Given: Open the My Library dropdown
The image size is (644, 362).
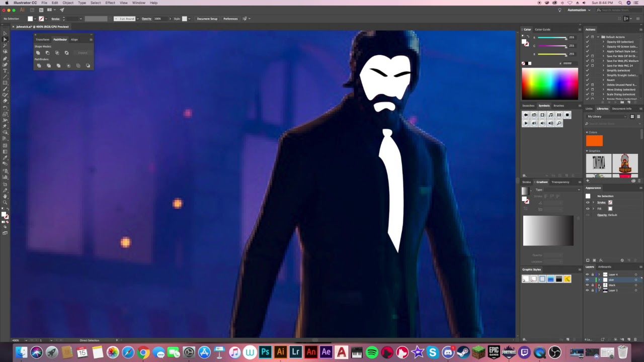Looking at the screenshot, I should 607,117.
